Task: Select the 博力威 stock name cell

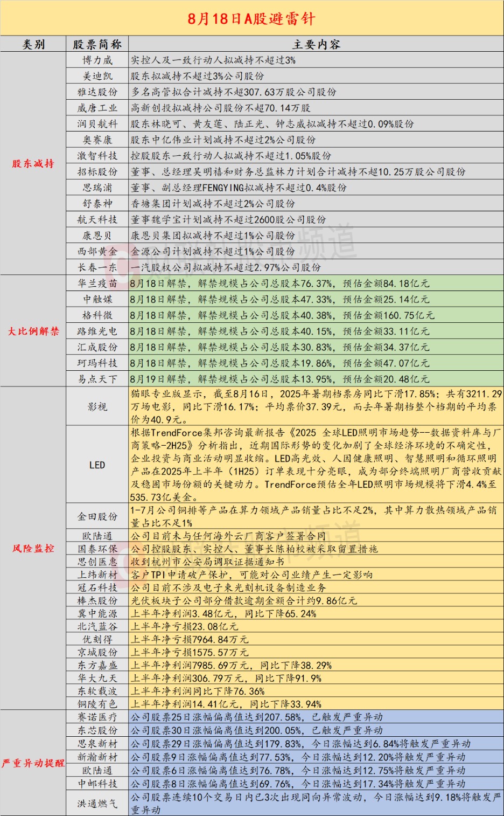Action: pos(97,60)
